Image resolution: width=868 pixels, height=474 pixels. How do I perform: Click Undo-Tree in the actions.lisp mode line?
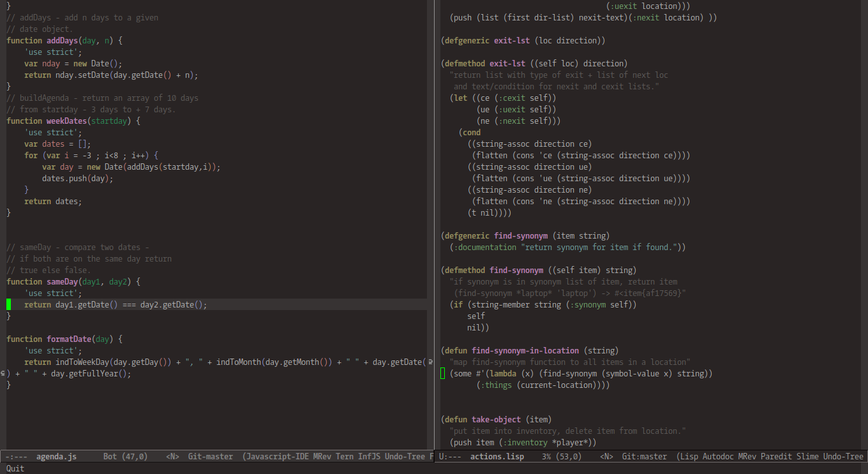(x=843, y=457)
